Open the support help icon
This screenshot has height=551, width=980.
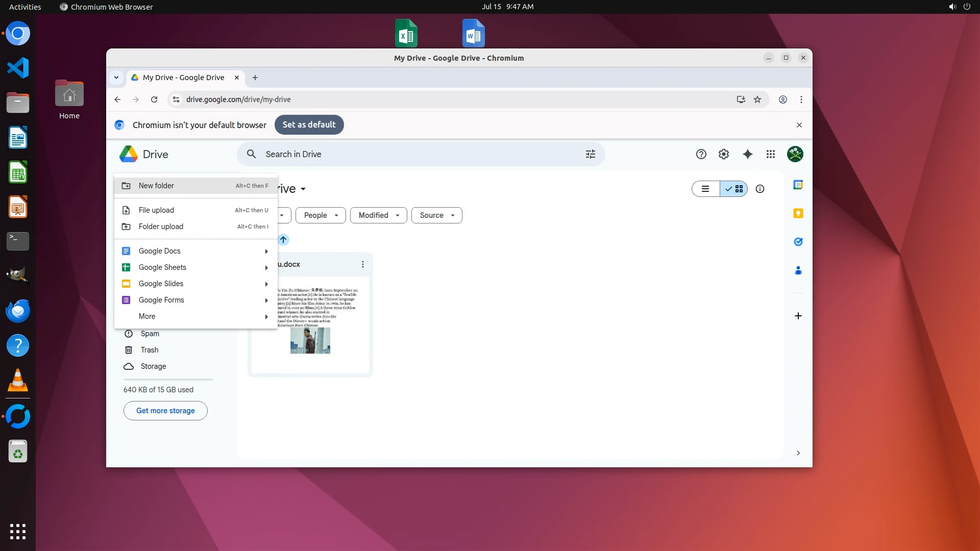(x=701, y=154)
